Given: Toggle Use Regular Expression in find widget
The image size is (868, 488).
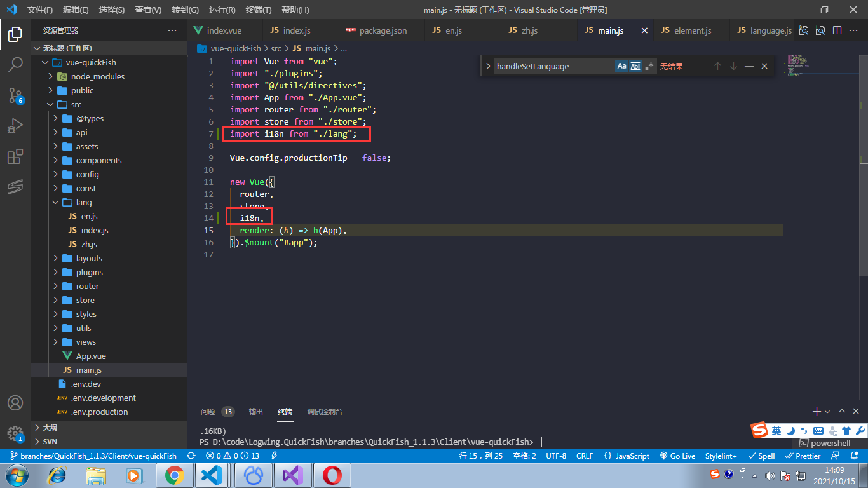Looking at the screenshot, I should 649,66.
